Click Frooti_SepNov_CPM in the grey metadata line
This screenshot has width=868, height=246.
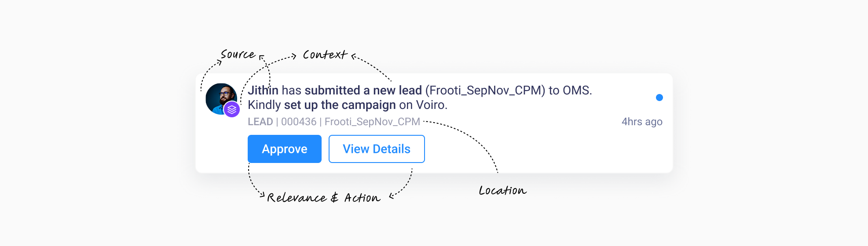(372, 122)
